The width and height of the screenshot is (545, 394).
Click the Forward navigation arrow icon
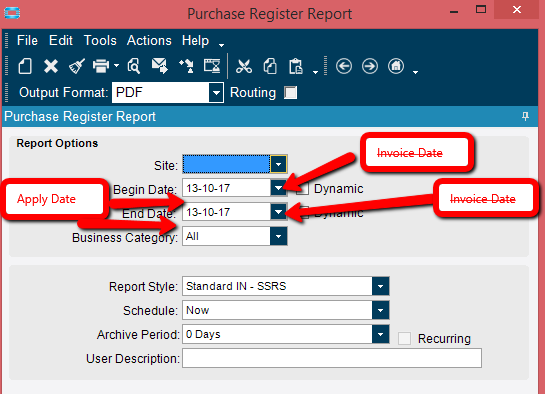tap(370, 66)
